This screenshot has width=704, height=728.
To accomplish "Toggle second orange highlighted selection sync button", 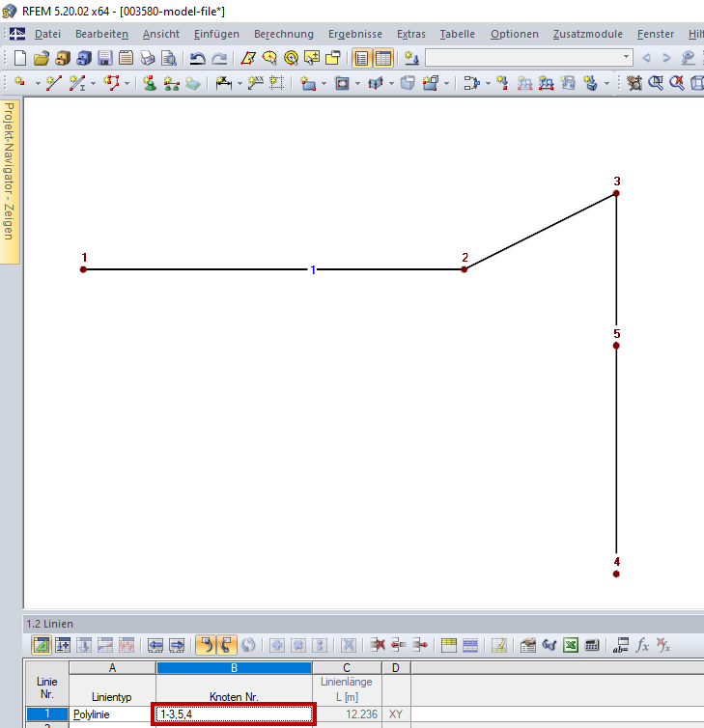I will click(x=227, y=645).
